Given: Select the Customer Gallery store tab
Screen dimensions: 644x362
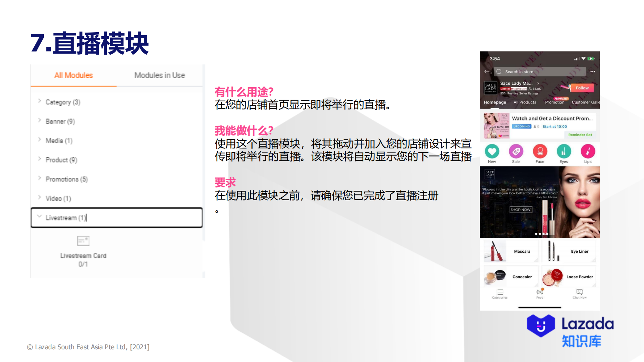Looking at the screenshot, I should (586, 102).
